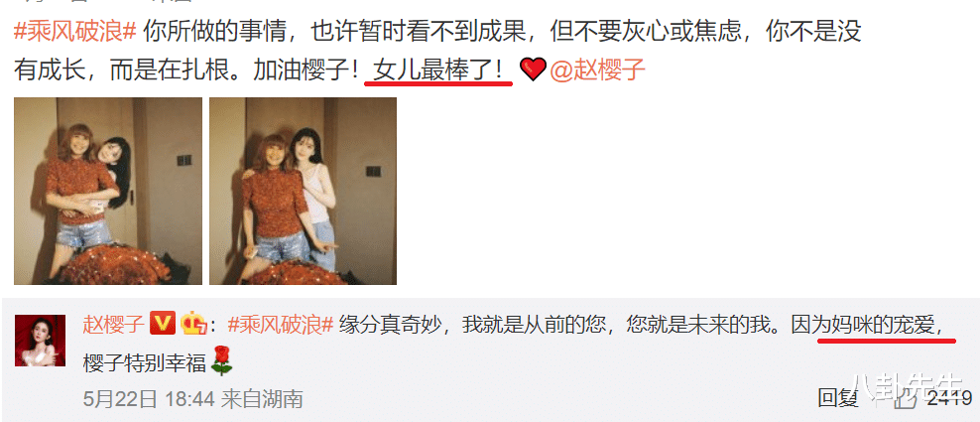Click the red heart emoji in post
980x422 pixels.
coord(533,70)
